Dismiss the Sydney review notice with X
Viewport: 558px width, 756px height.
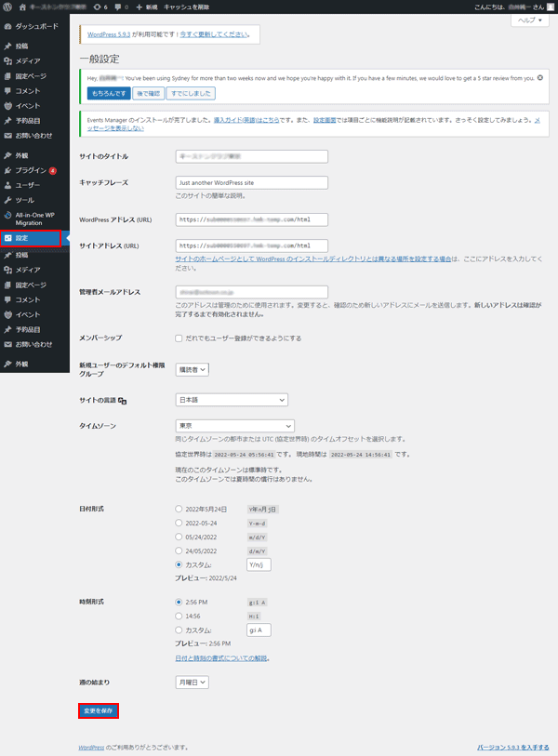tap(540, 76)
